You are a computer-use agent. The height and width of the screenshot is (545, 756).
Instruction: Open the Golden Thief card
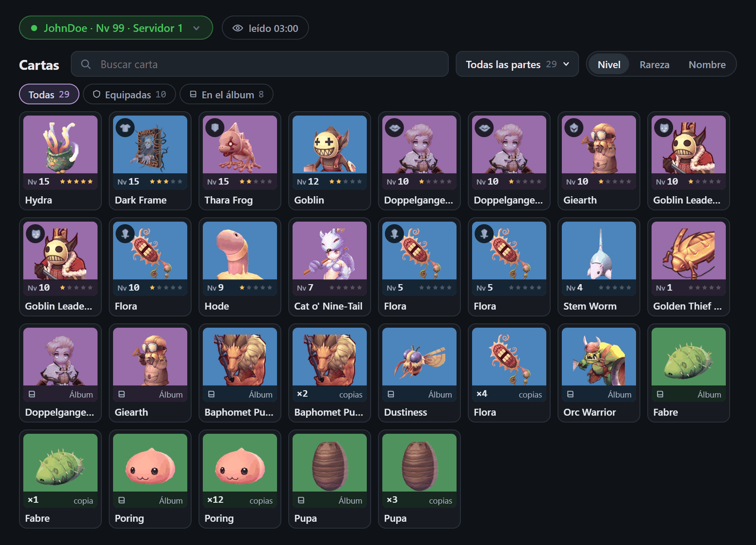[689, 267]
